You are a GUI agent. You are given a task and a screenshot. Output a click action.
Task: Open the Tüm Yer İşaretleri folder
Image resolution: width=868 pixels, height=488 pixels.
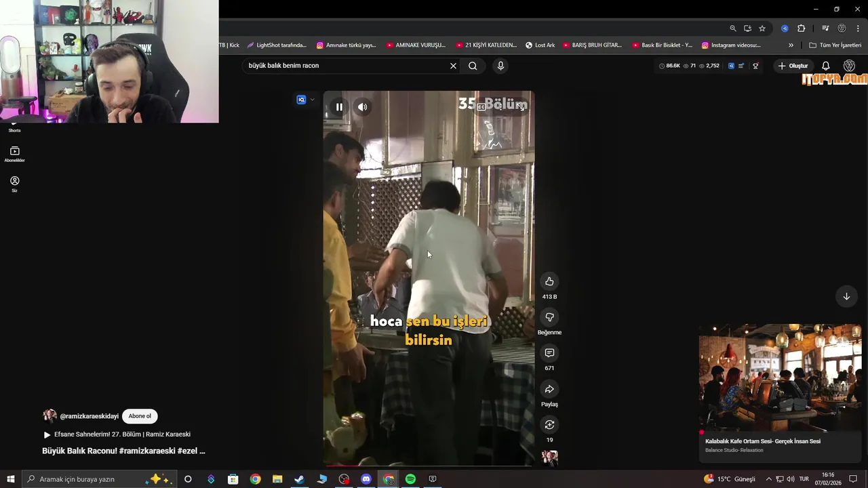tap(835, 45)
